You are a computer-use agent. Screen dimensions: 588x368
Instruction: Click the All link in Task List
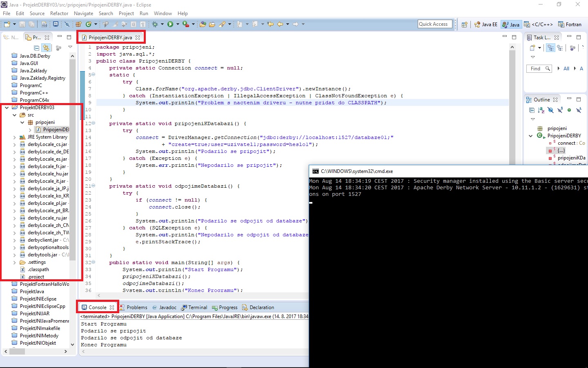coord(566,69)
